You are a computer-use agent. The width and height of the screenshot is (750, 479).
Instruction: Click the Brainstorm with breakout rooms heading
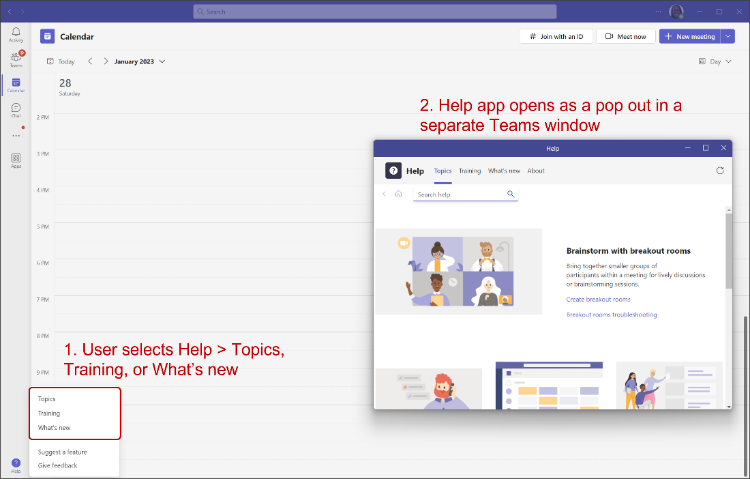(629, 251)
